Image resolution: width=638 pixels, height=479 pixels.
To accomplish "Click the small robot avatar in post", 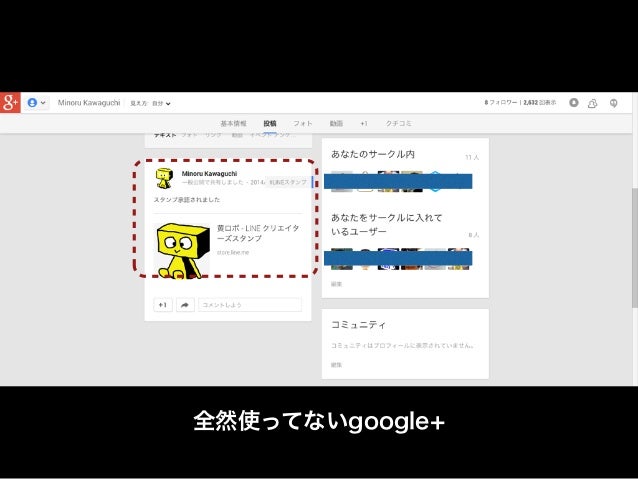I will point(164,178).
